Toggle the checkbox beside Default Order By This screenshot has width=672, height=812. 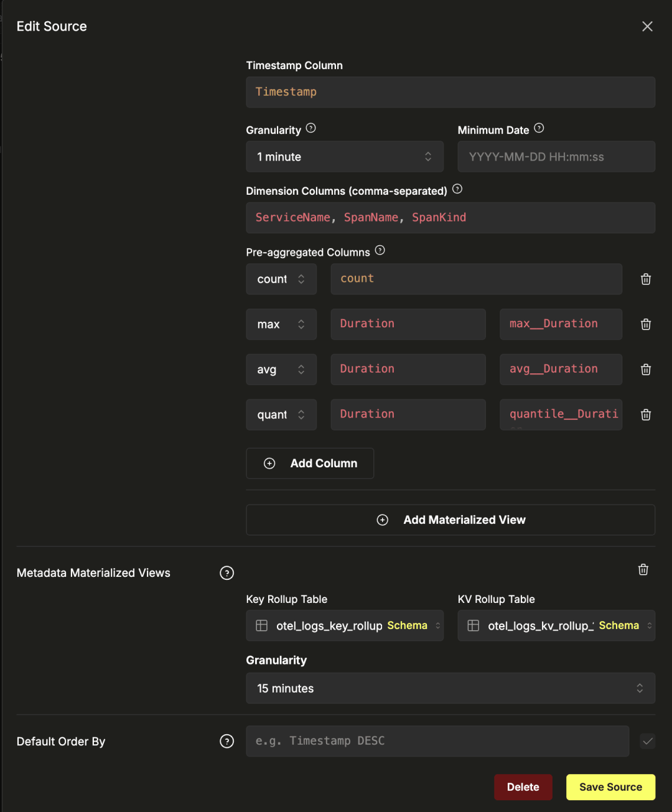648,741
